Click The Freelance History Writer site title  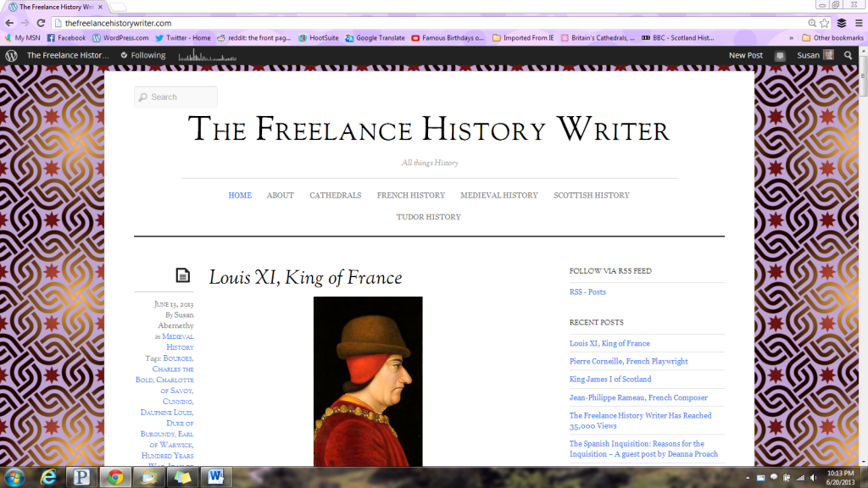(429, 130)
